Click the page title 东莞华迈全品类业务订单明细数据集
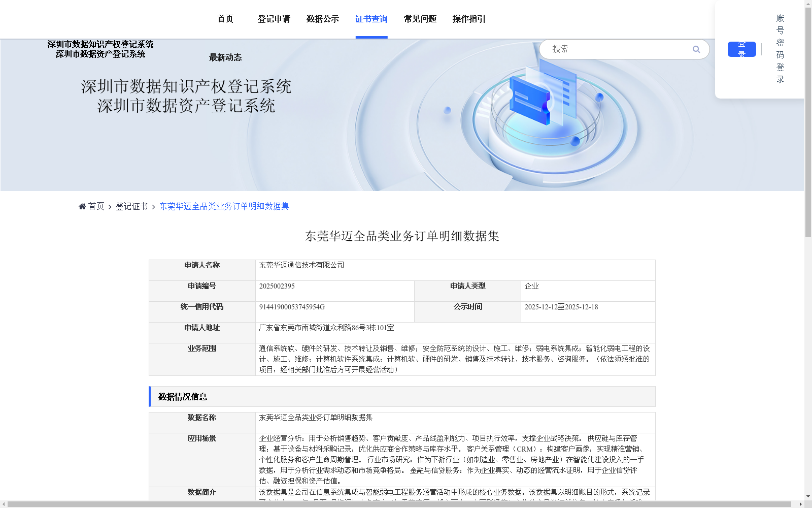812x508 pixels. (402, 236)
